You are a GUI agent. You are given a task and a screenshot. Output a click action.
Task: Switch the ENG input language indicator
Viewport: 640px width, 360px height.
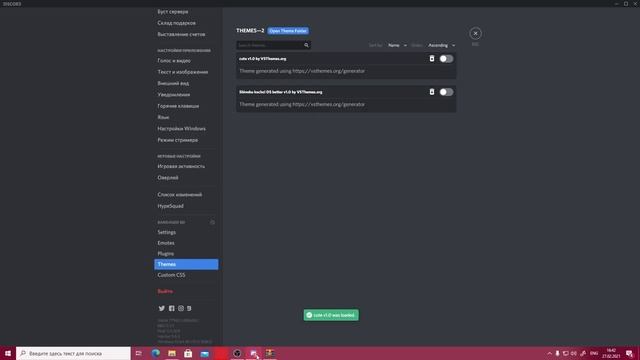click(x=594, y=353)
